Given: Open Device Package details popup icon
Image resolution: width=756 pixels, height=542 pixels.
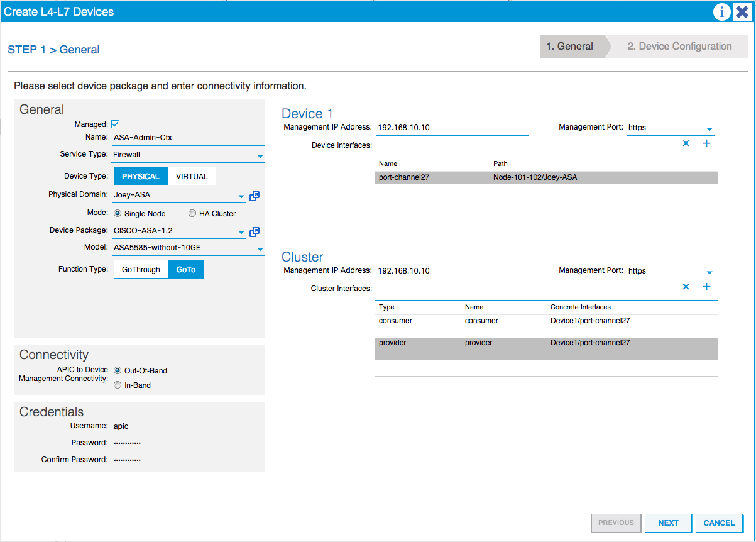Looking at the screenshot, I should point(255,232).
